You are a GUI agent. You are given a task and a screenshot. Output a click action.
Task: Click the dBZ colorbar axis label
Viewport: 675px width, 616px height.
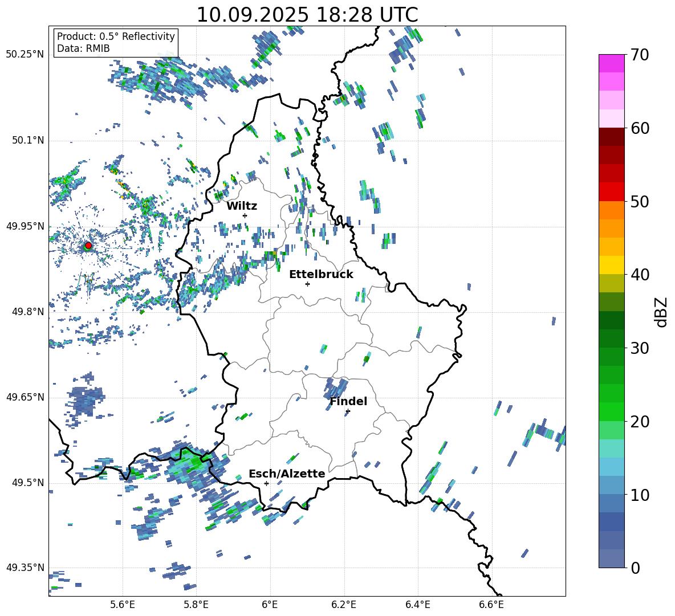(x=662, y=312)
